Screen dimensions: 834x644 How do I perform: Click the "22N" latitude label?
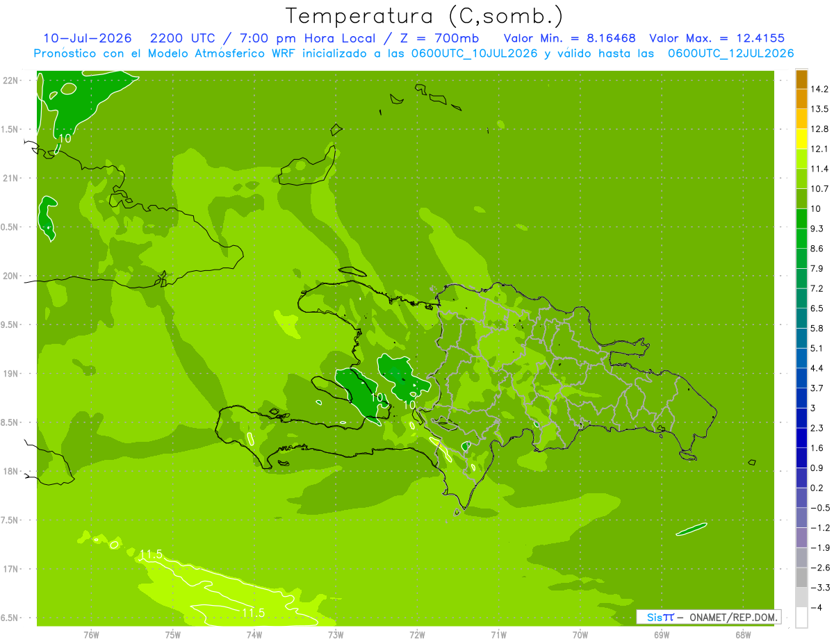pyautogui.click(x=11, y=81)
